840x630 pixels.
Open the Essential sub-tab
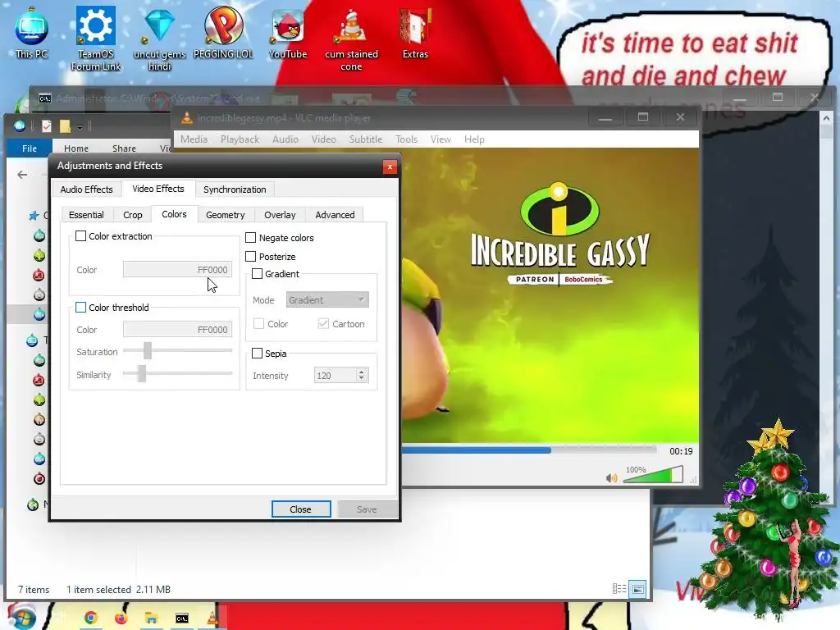86,215
